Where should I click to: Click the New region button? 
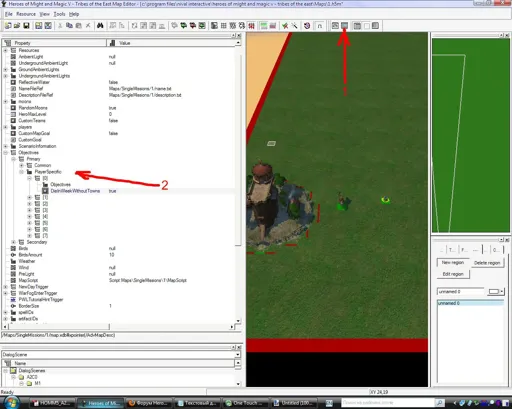453,263
